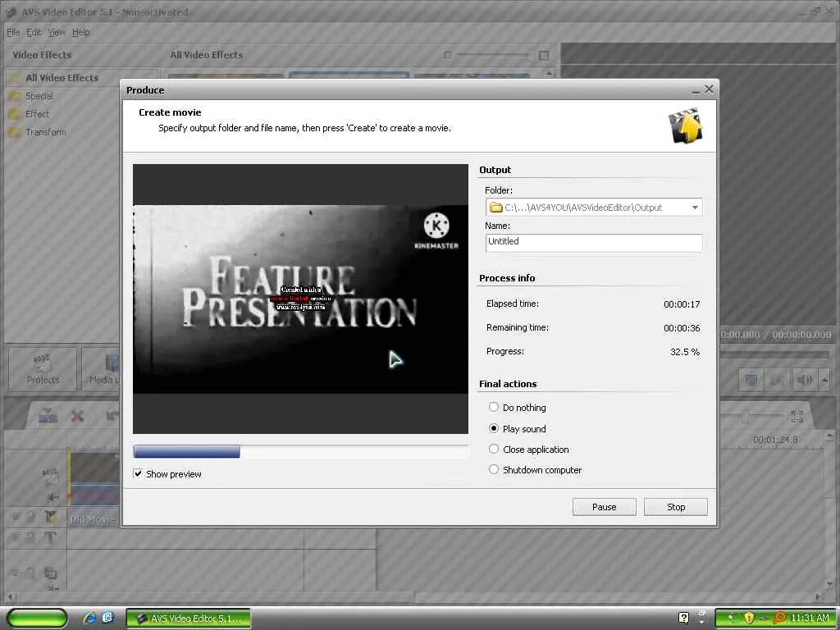Open the Edit menu
This screenshot has height=630, width=840.
[34, 32]
